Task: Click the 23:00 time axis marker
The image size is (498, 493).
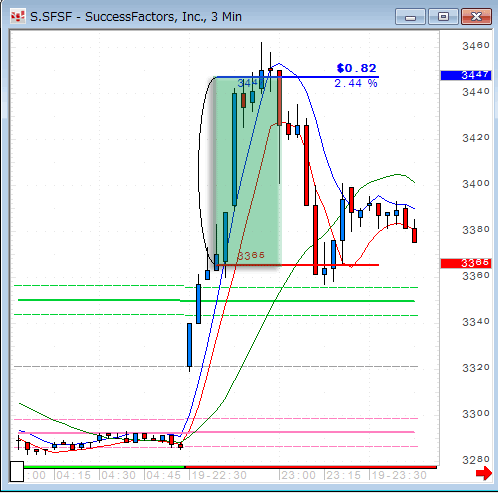Action: [x=299, y=475]
